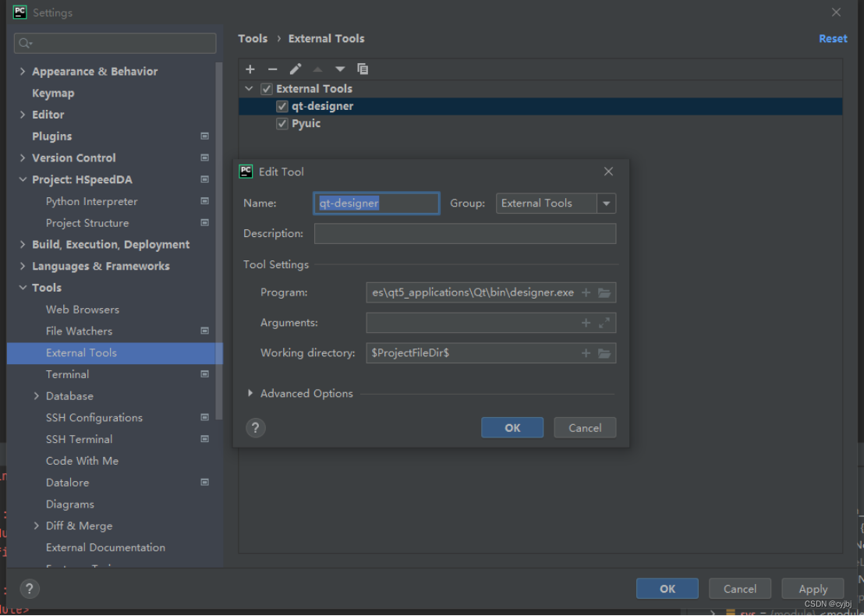Close the Edit Tool dialog

608,172
